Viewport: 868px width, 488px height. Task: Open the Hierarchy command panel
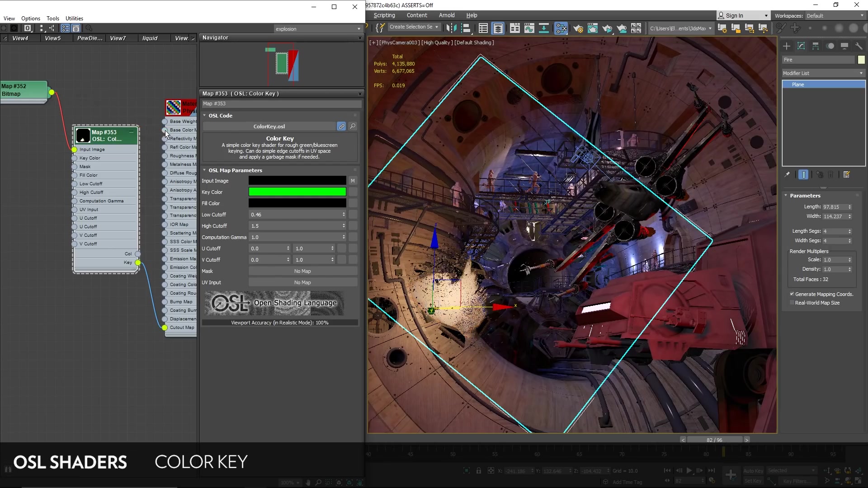click(816, 46)
